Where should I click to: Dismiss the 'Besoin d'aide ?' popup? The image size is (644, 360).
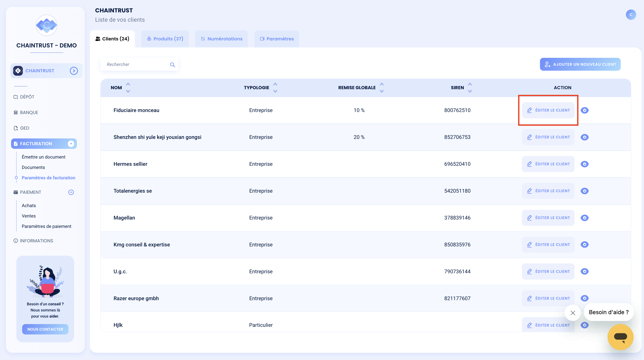[573, 313]
